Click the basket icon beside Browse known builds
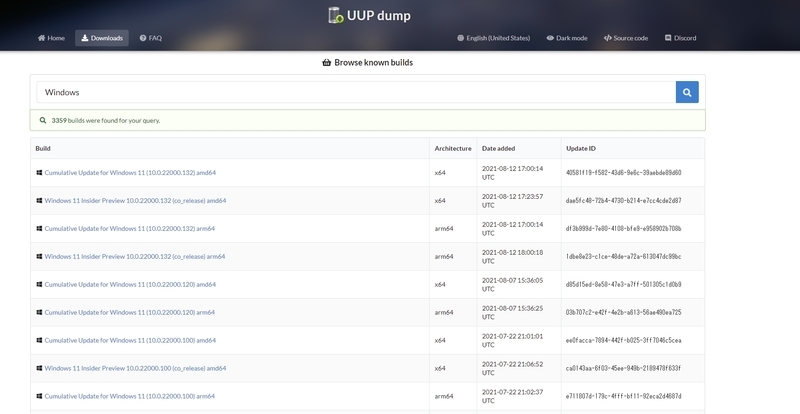The image size is (800, 414). pyautogui.click(x=327, y=63)
